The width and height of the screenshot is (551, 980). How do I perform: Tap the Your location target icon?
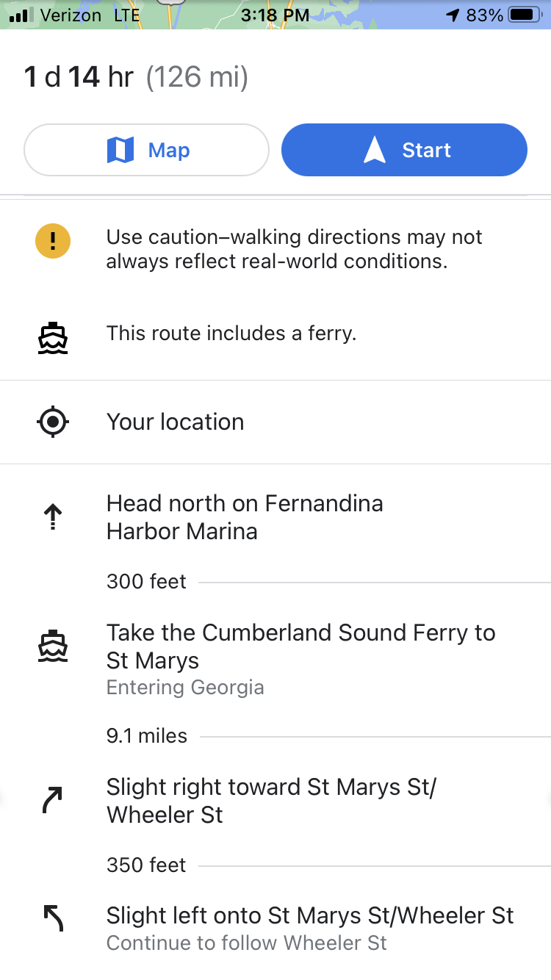pyautogui.click(x=53, y=422)
